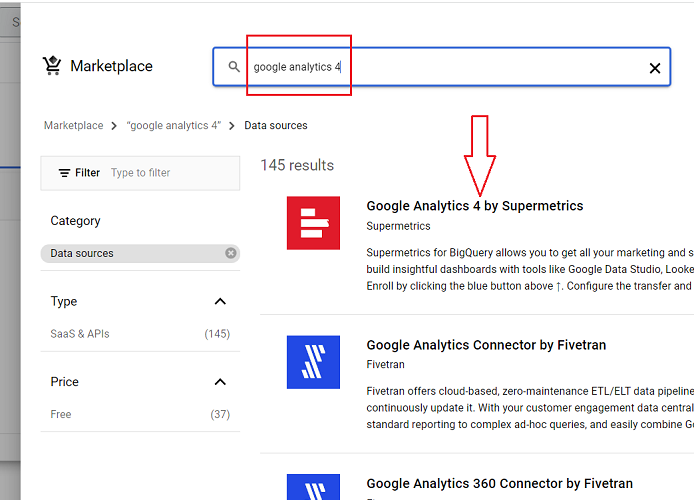Remove the Data sources category chip
This screenshot has width=694, height=500.
(231, 253)
